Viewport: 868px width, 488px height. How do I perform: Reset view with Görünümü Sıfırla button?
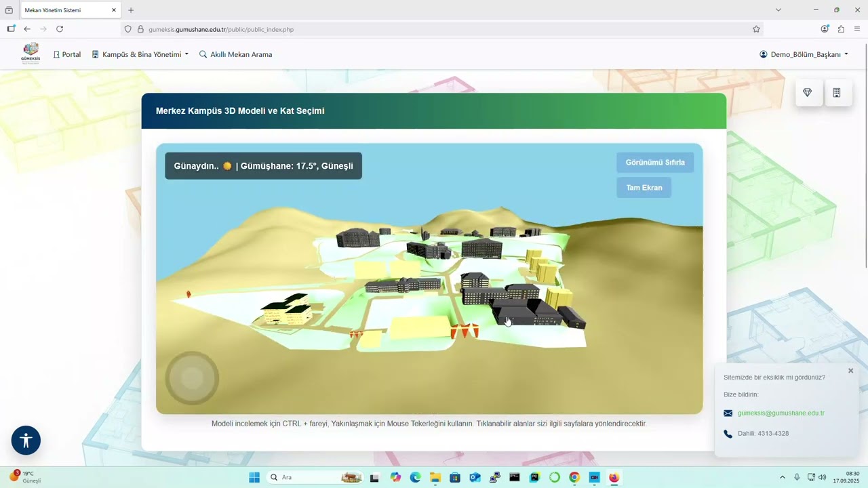tap(655, 163)
